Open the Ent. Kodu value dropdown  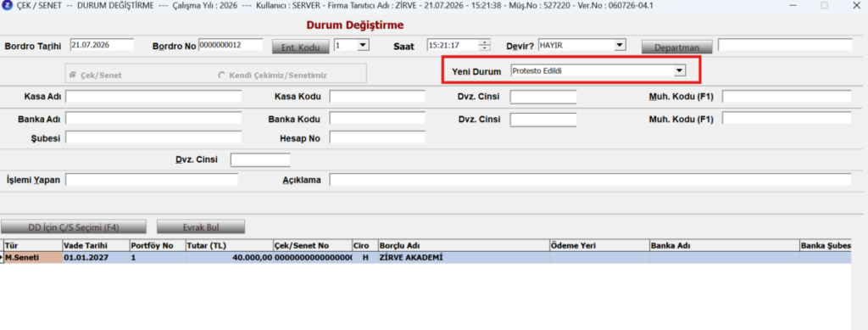(x=363, y=45)
